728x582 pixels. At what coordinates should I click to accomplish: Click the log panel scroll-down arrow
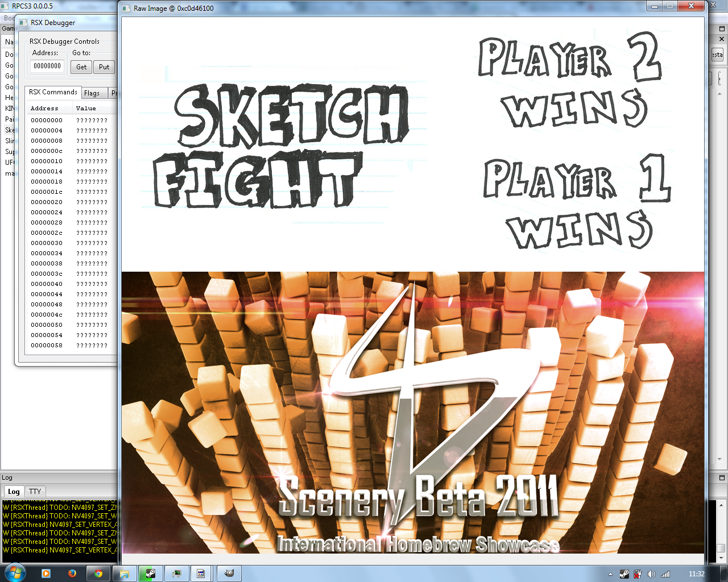[721, 558]
